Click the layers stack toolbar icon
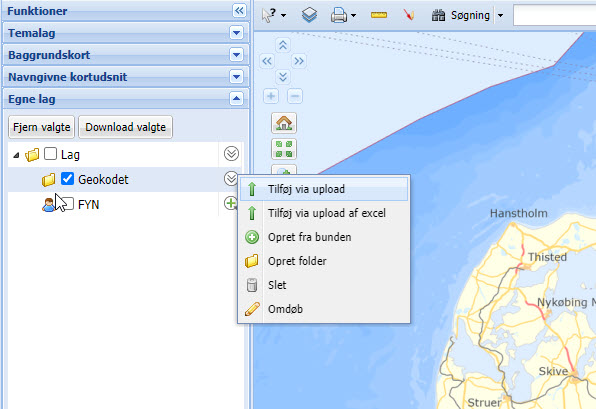 tap(309, 15)
